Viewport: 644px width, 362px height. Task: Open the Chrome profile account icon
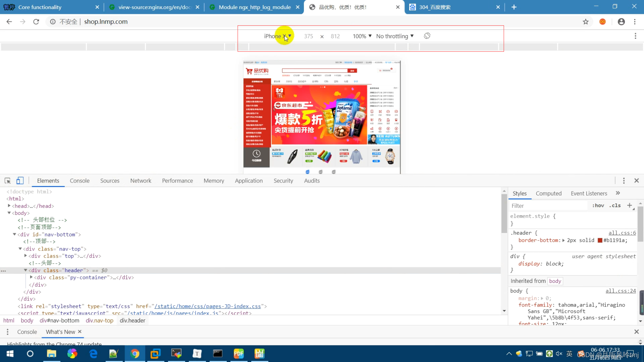point(621,22)
